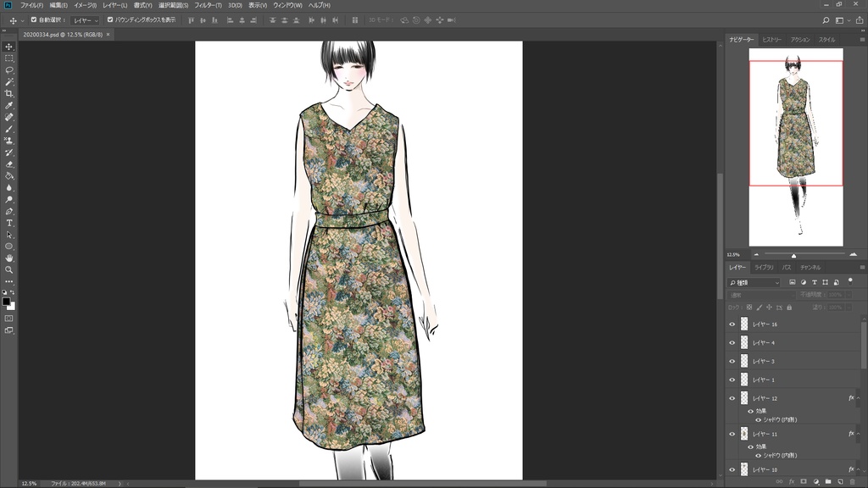Switch to the チャンネル tab
This screenshot has height=488, width=868.
coord(810,268)
